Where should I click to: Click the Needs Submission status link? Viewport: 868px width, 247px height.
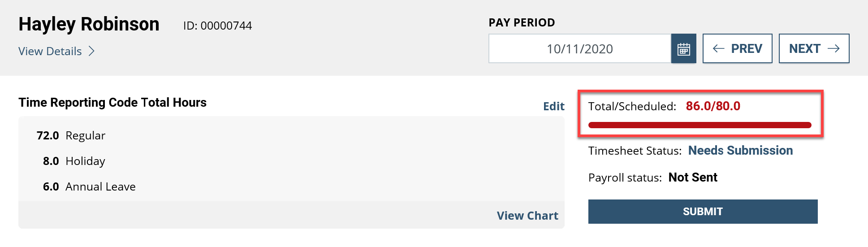click(740, 151)
